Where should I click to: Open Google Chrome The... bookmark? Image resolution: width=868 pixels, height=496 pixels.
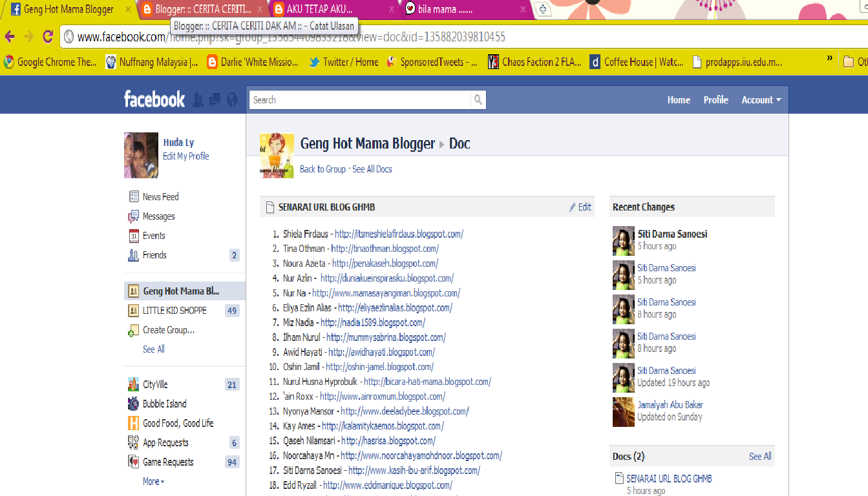point(50,62)
